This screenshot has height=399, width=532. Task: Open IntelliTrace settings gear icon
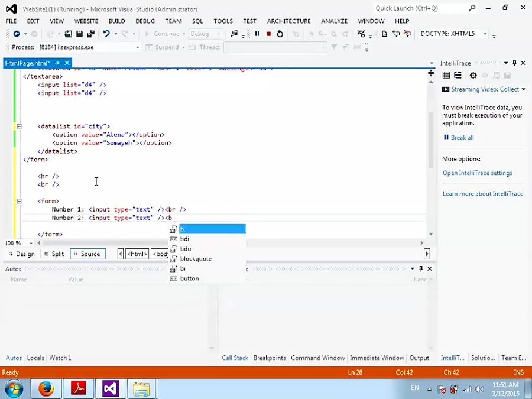pos(473,75)
